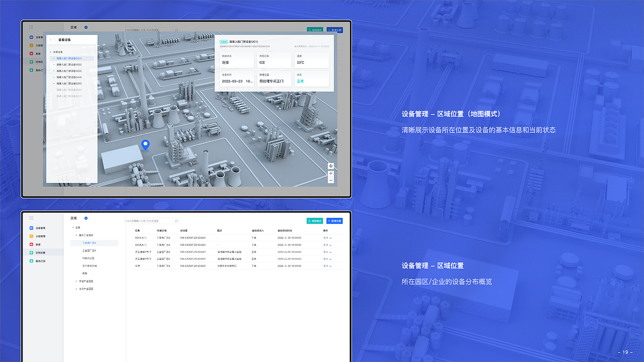The height and width of the screenshot is (362, 644).
Task: Go back using the arrow beside 查看设备
Action: pyautogui.click(x=51, y=40)
